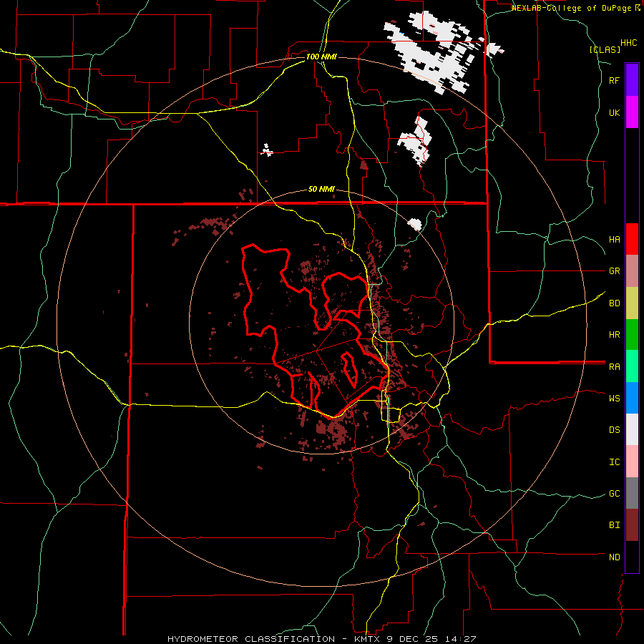This screenshot has width=644, height=644.
Task: Click the WS legend label
Action: click(614, 398)
